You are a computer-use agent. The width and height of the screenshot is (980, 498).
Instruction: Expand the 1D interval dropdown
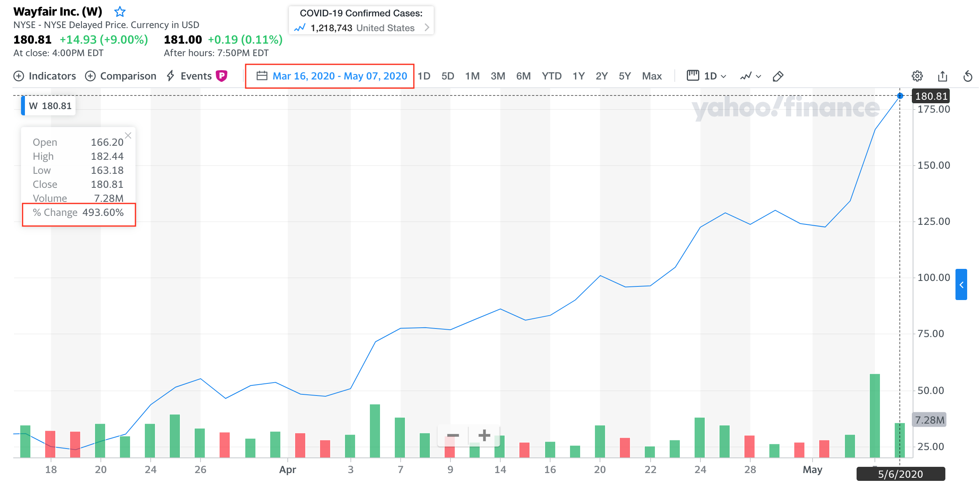click(715, 76)
